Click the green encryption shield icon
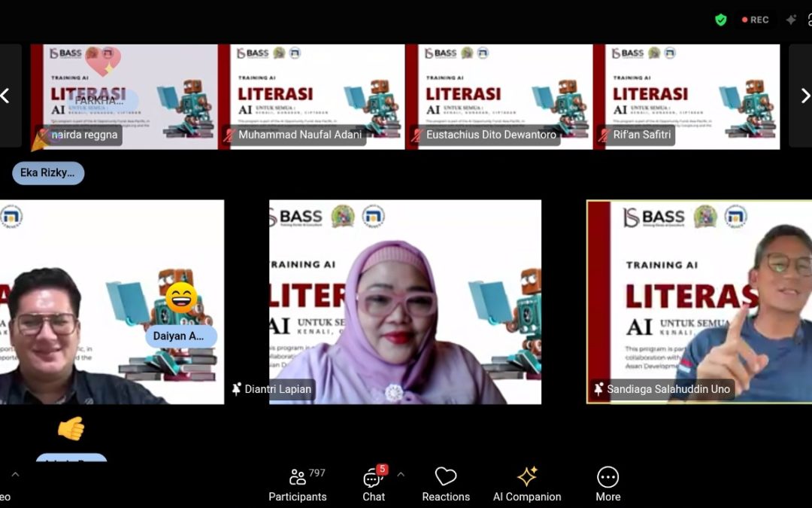The width and height of the screenshot is (812, 508). (x=720, y=20)
